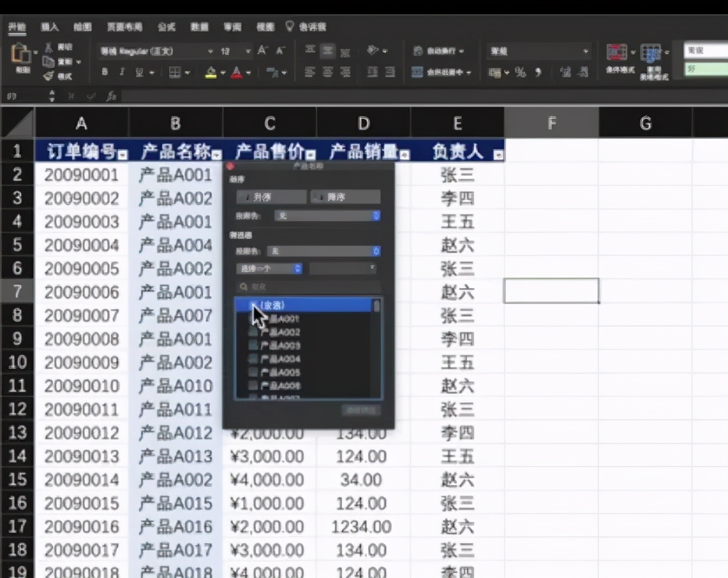This screenshot has height=578, width=728.
Task: Switch to the 公式 ribbon tab
Action: 166,27
